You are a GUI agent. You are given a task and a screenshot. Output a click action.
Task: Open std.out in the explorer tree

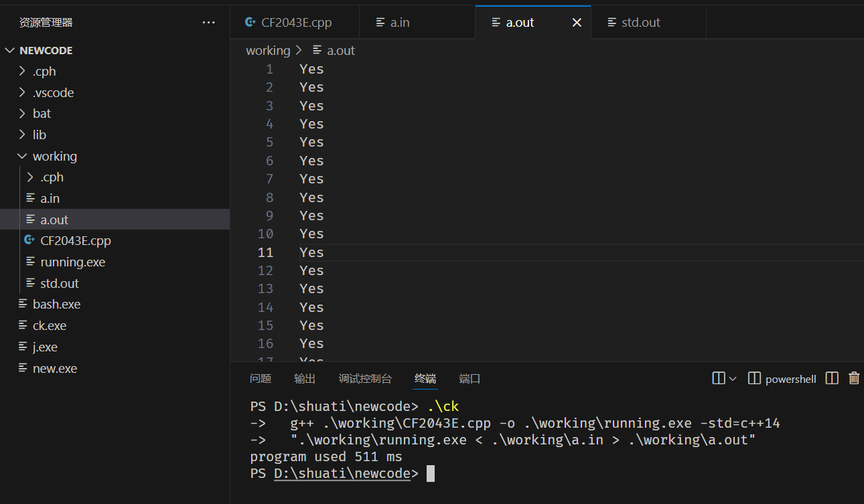pos(115,283)
